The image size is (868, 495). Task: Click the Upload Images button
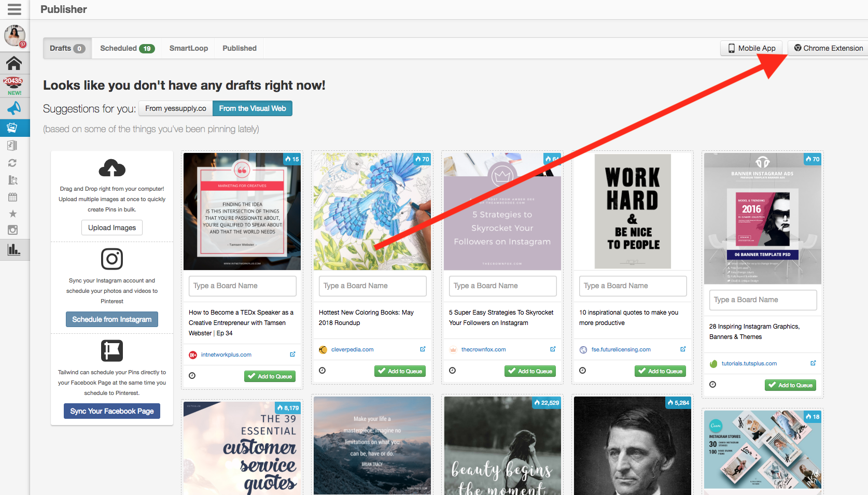coord(112,228)
